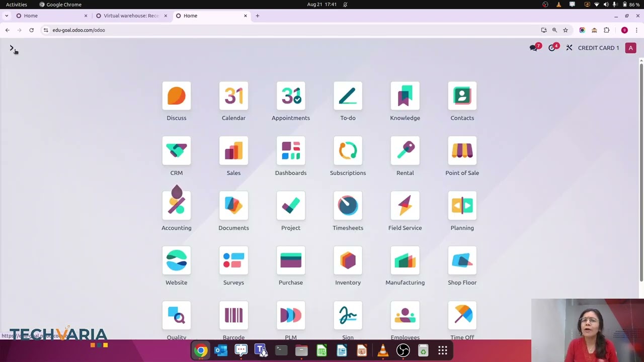Launch the Sign app
The image size is (644, 362).
pos(348,315)
